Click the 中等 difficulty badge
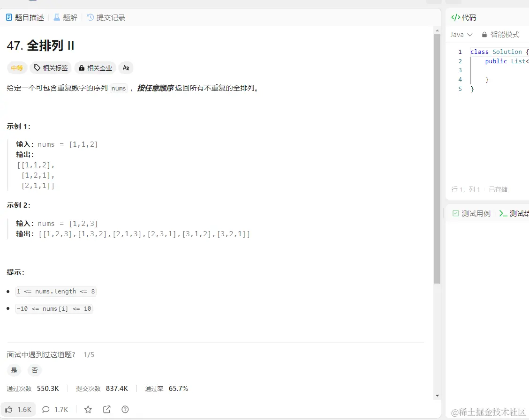529x420 pixels. (x=17, y=68)
